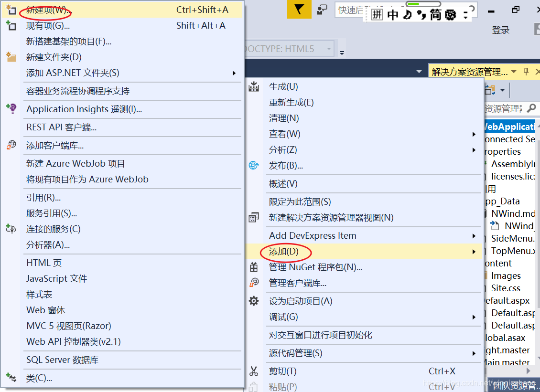Screen dimensions: 540x392
Task: Click the New Item icon beside 新建项(W)
Action: click(x=11, y=10)
